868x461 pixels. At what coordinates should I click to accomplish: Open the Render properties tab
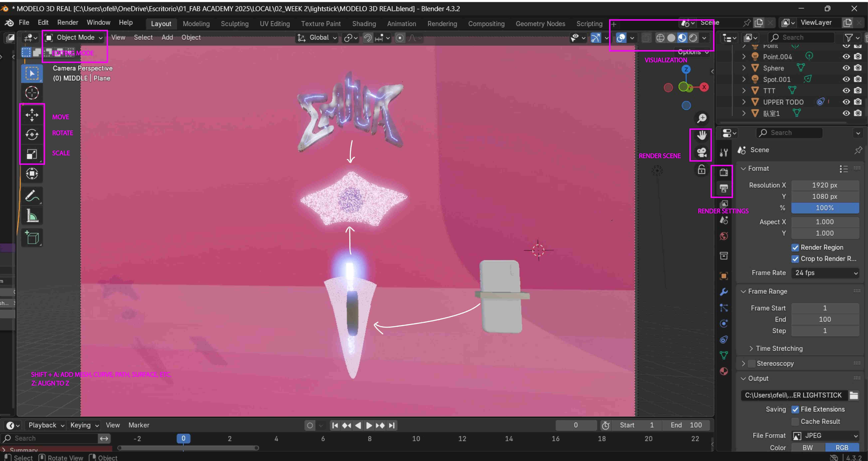[724, 172]
